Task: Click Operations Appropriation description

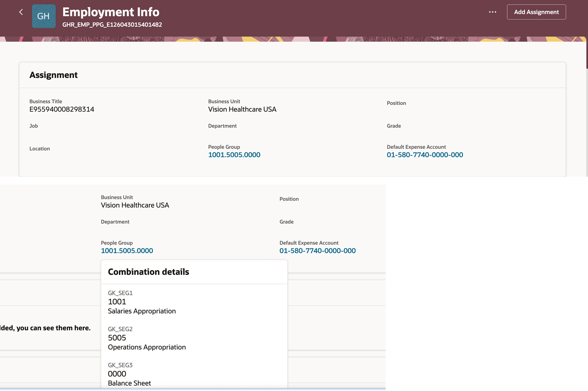Action: click(147, 347)
